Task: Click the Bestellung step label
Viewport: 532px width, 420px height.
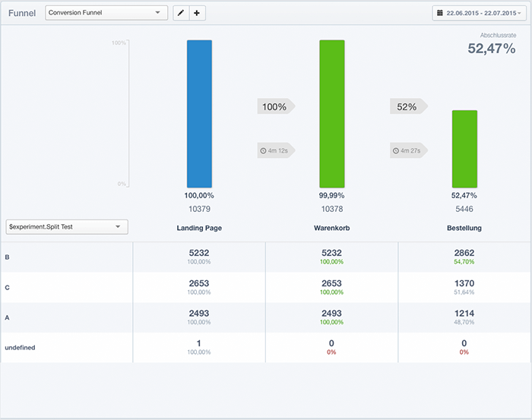Action: pos(464,228)
